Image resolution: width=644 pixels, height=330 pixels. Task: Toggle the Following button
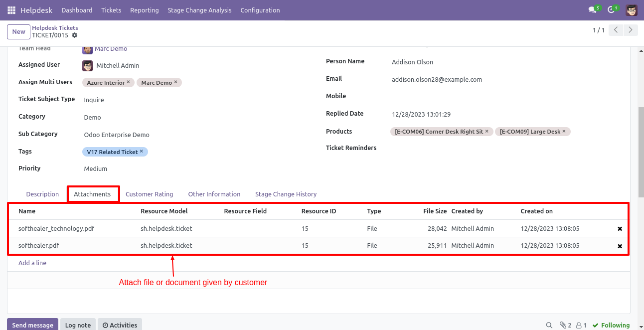611,325
